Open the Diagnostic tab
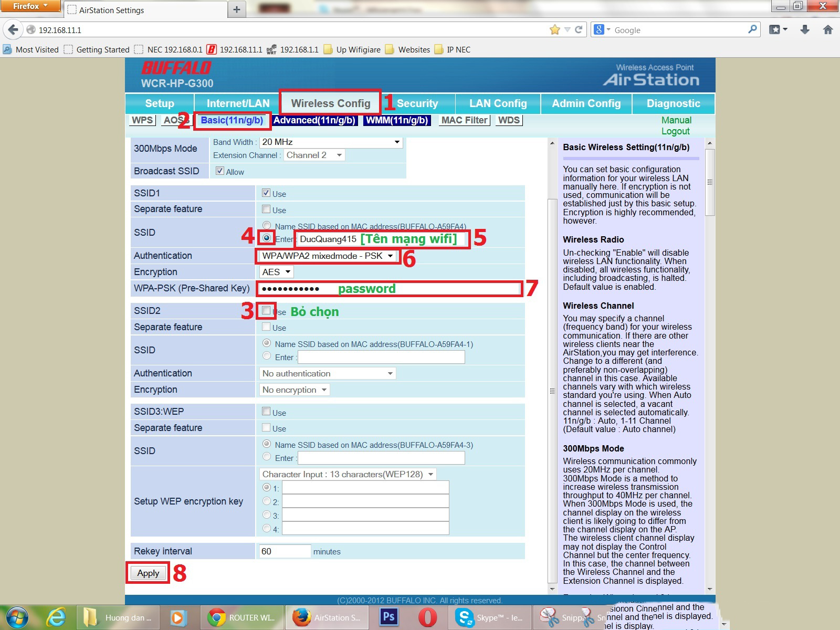Image resolution: width=840 pixels, height=630 pixels. 674,103
